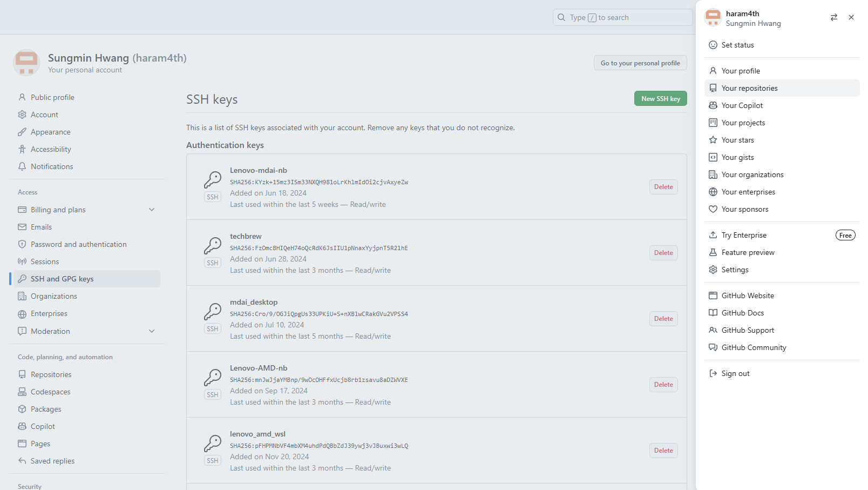Click the Packages box icon in sidebar
The image size is (868, 490).
point(22,409)
